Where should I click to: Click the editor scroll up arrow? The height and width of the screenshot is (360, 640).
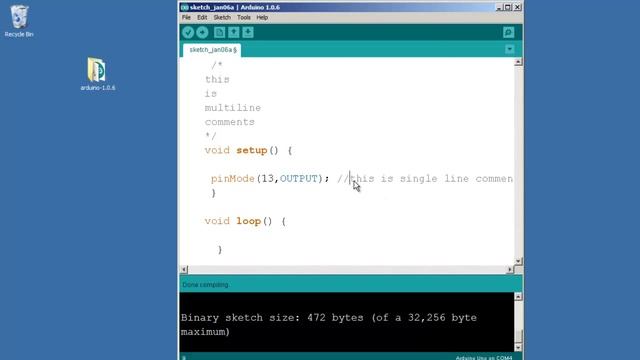[x=518, y=62]
